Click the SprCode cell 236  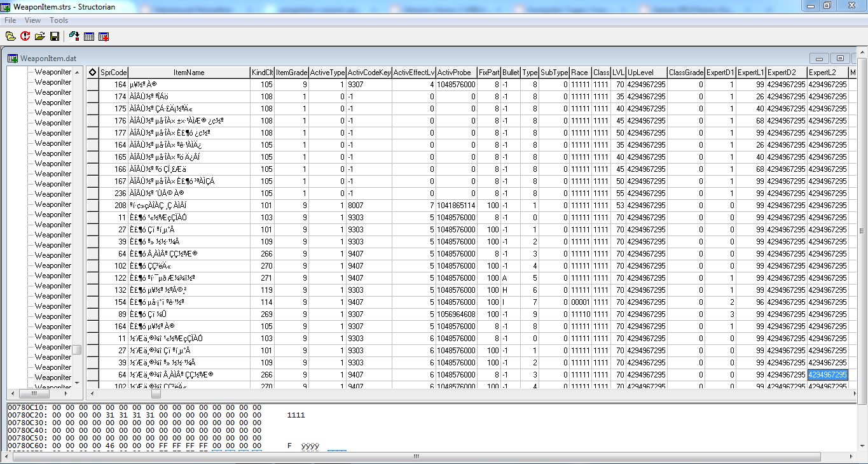[x=114, y=193]
